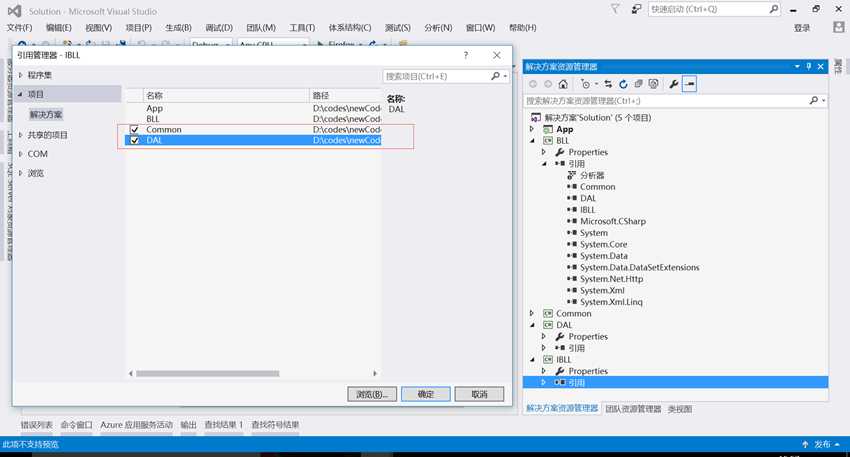Switch to the 团队资源管理器 tab

(633, 409)
